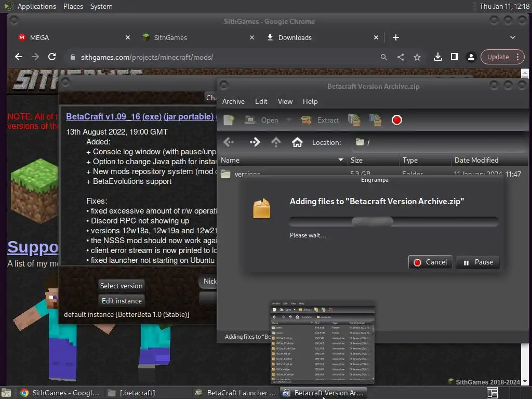The height and width of the screenshot is (399, 532).
Task: Open the BetaCraft v1.09_16 link
Action: [x=103, y=116]
